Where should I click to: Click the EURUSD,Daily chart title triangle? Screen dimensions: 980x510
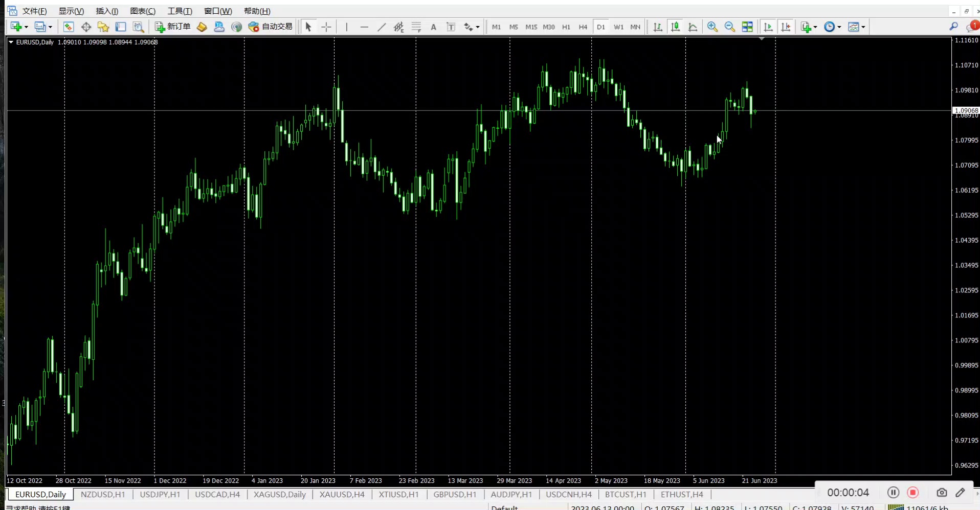coord(11,42)
